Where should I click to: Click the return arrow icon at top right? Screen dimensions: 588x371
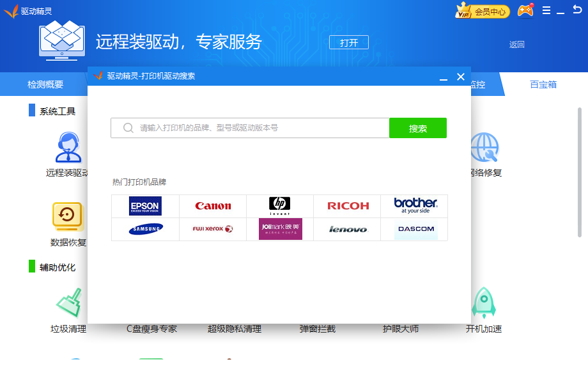pyautogui.click(x=577, y=10)
